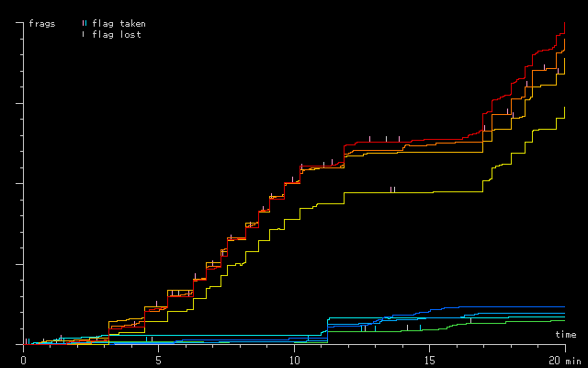Click the yellow line's endpoint at 20 min
The image size is (588, 368).
pos(564,108)
